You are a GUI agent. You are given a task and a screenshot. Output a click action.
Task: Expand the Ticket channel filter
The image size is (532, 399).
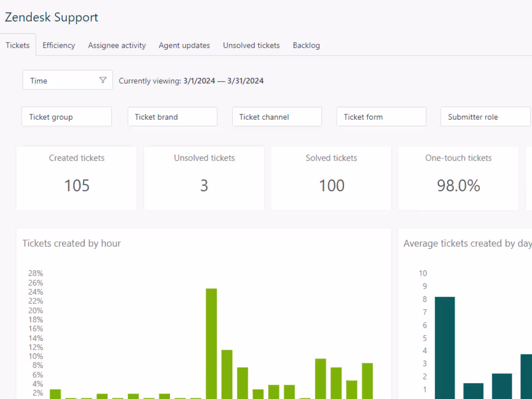click(x=277, y=117)
